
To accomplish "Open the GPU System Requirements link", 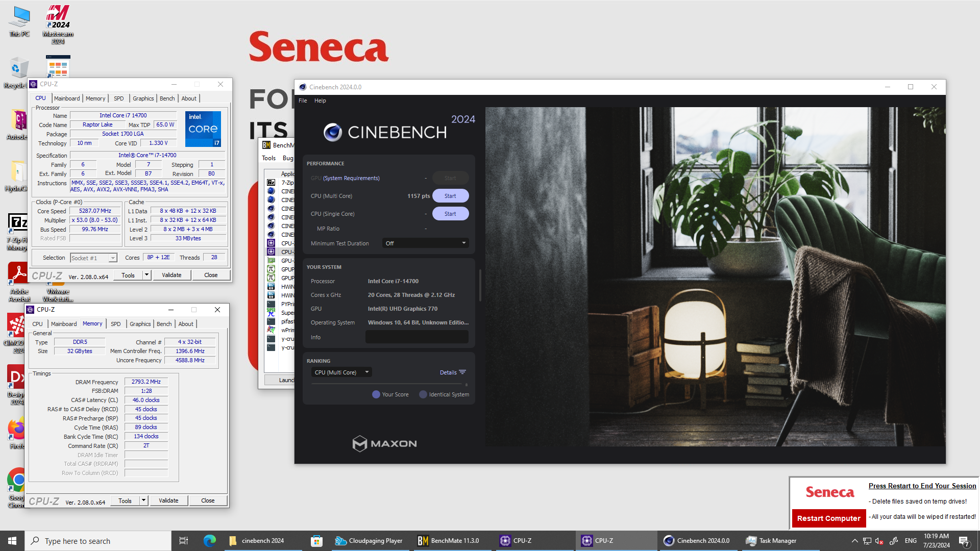I will point(351,178).
